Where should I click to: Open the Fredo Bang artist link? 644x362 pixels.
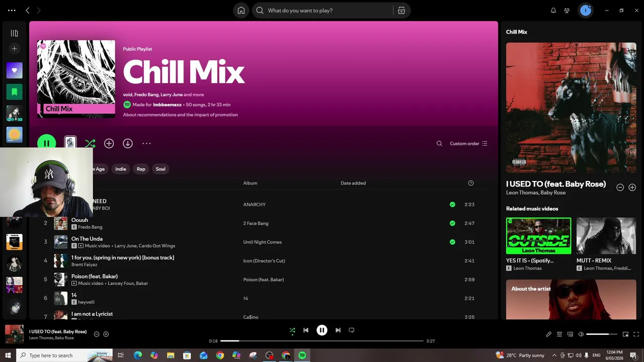[90, 227]
